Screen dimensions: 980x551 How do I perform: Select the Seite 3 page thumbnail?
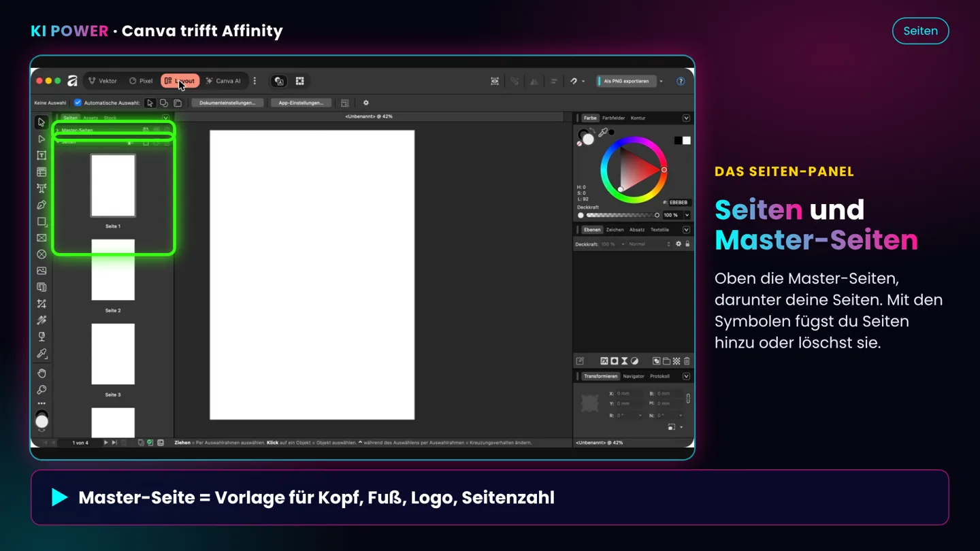tap(113, 354)
